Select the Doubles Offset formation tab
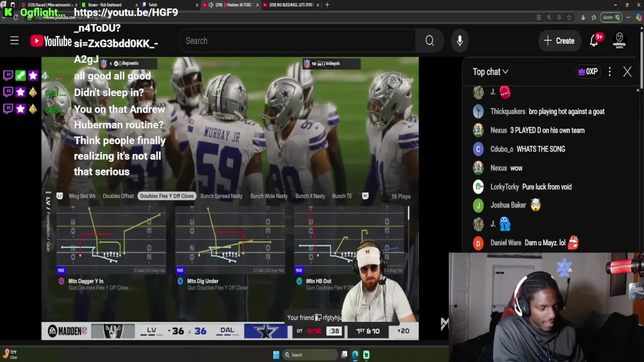Screen dimensions: 644x362 118,196
